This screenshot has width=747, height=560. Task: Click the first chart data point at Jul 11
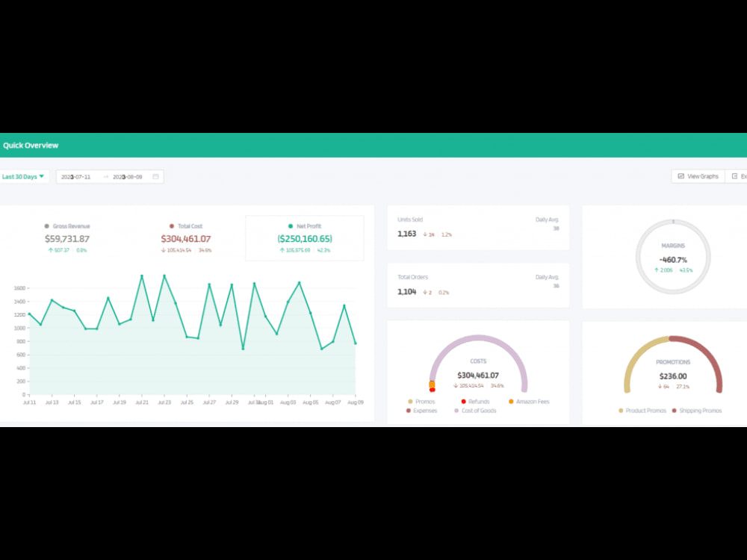tap(30, 314)
